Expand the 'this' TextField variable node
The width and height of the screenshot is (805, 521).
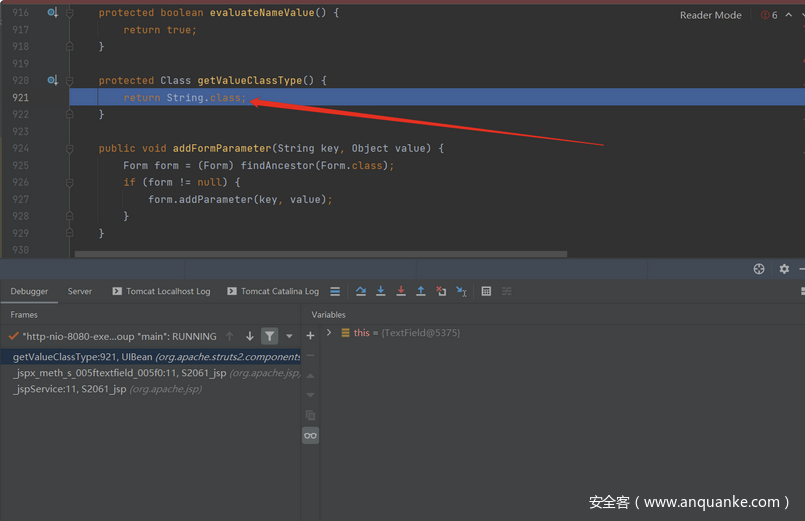point(329,333)
